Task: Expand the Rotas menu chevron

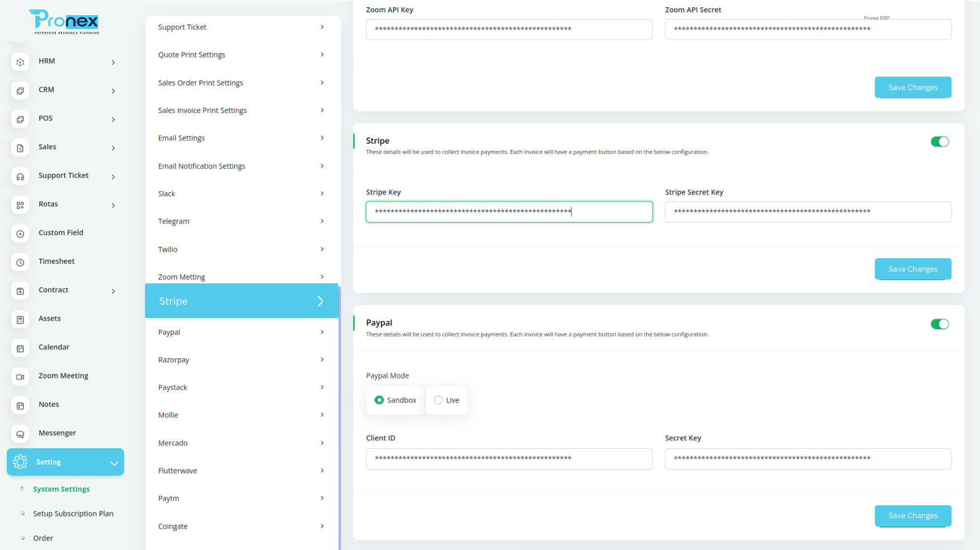Action: (x=113, y=205)
